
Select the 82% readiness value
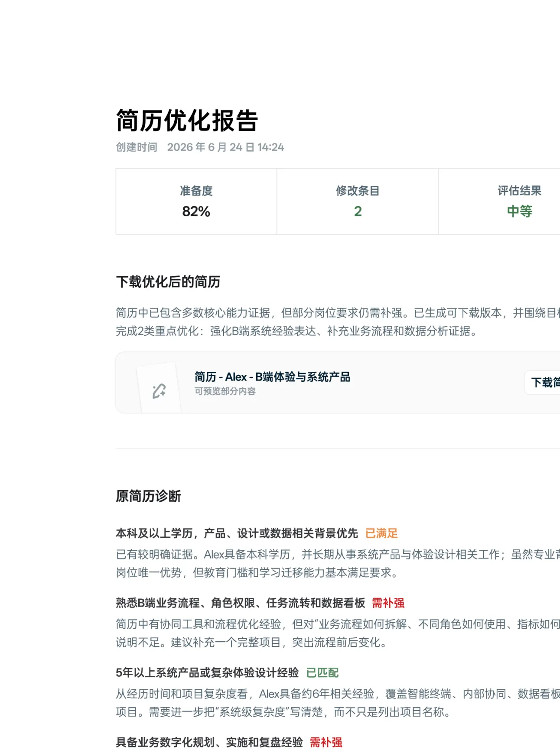(196, 211)
